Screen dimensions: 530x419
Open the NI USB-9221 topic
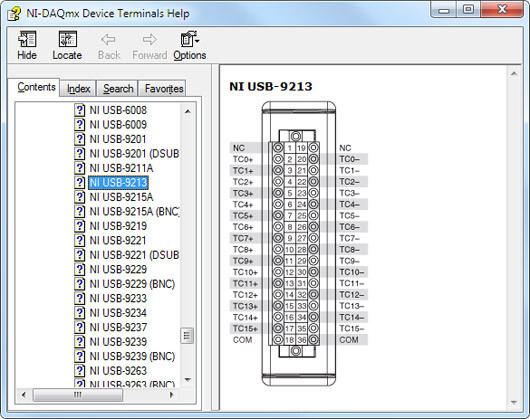(118, 241)
